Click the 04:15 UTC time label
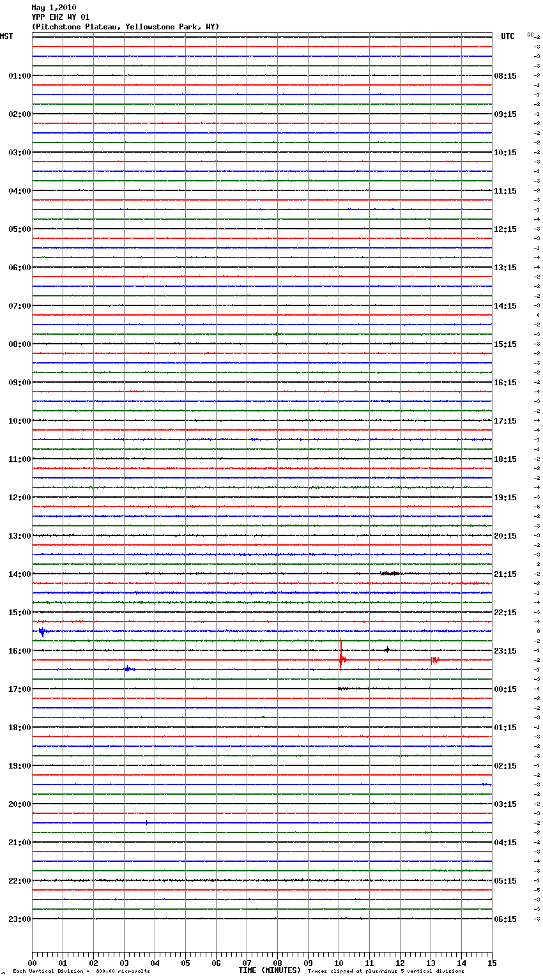 [505, 843]
